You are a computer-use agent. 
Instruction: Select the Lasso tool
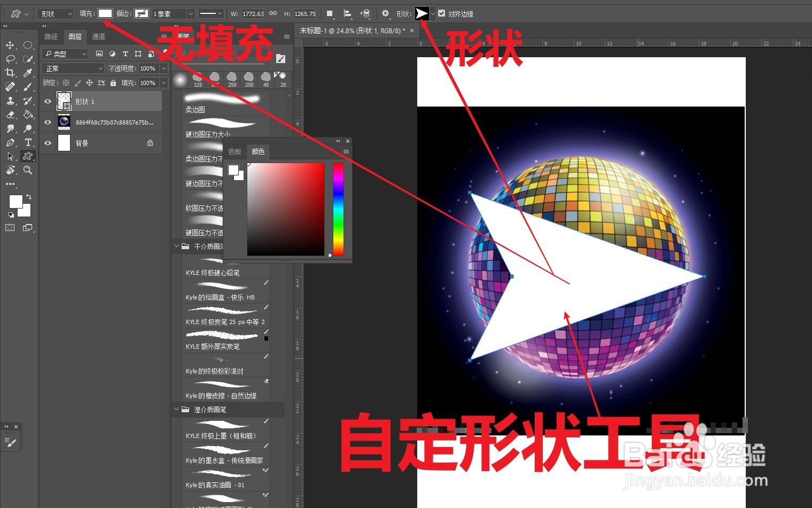(x=10, y=59)
